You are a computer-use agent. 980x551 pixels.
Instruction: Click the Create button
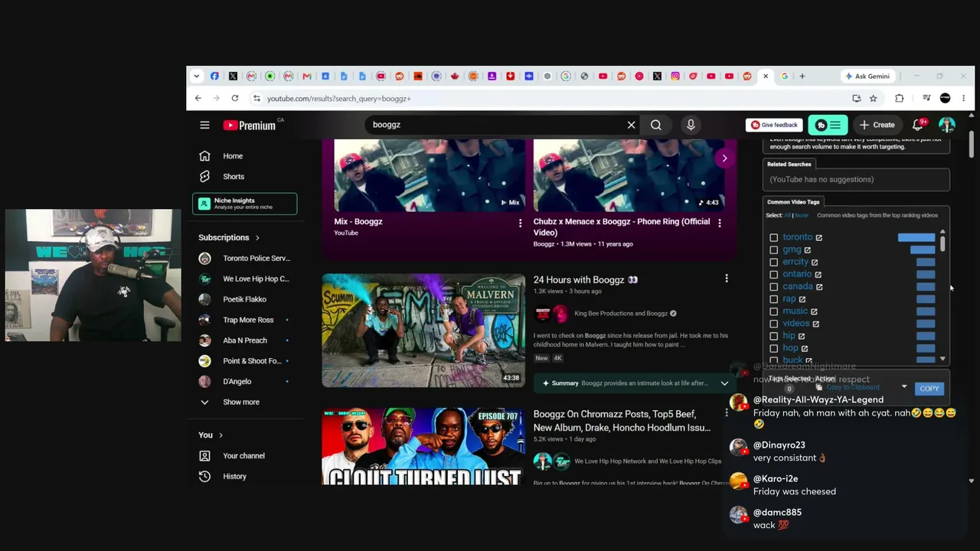(877, 125)
